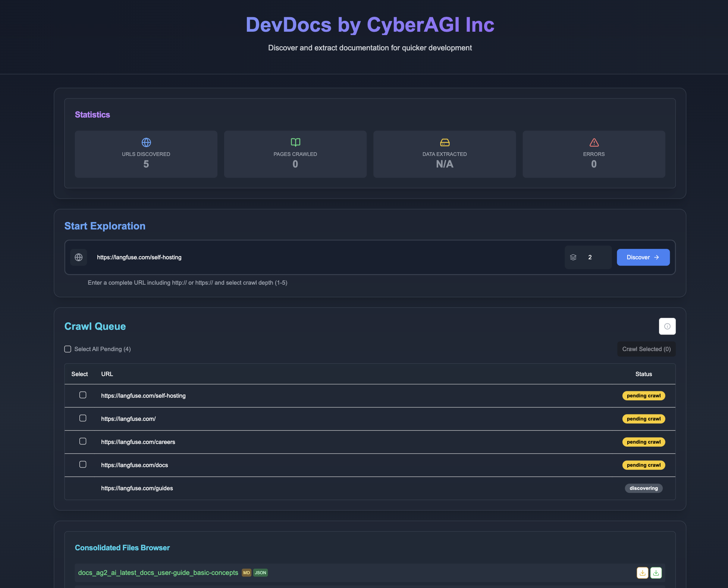This screenshot has height=588, width=728.
Task: Click the pending crawl badge on the docs row
Action: tap(643, 465)
